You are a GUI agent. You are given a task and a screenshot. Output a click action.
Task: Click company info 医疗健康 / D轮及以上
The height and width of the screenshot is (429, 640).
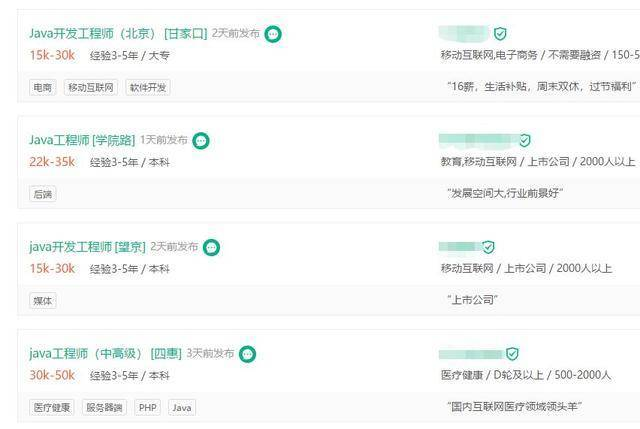click(x=526, y=375)
